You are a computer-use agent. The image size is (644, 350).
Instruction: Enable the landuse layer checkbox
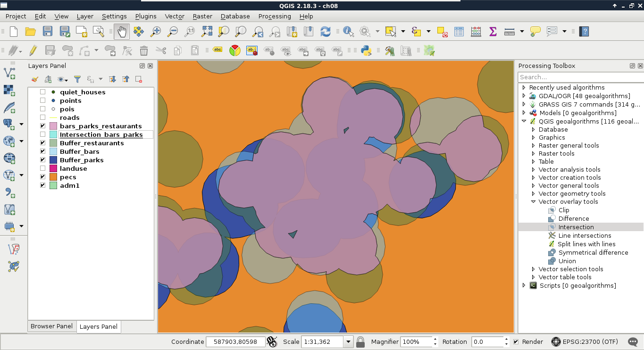click(x=43, y=168)
